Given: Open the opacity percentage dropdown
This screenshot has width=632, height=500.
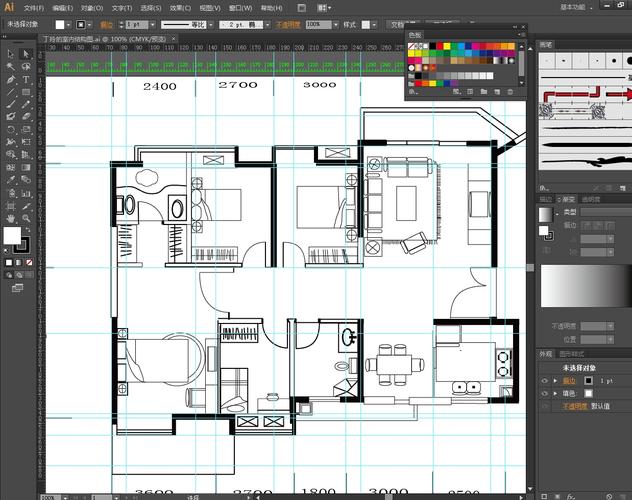Looking at the screenshot, I should pos(336,25).
